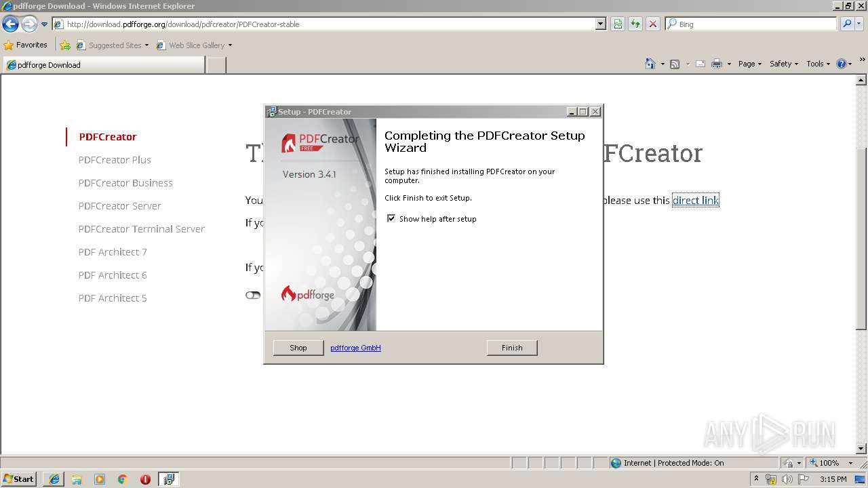
Task: Click the Help question mark icon
Action: pos(842,64)
